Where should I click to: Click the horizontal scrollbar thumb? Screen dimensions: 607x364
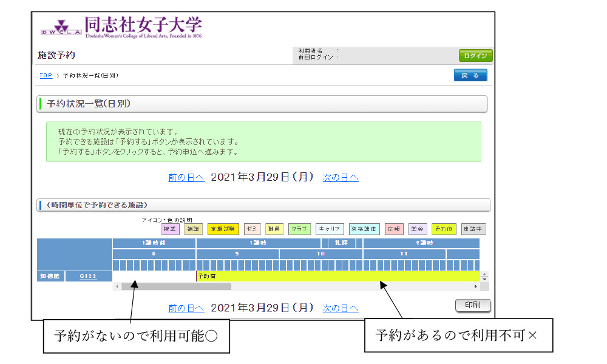[x=177, y=286]
